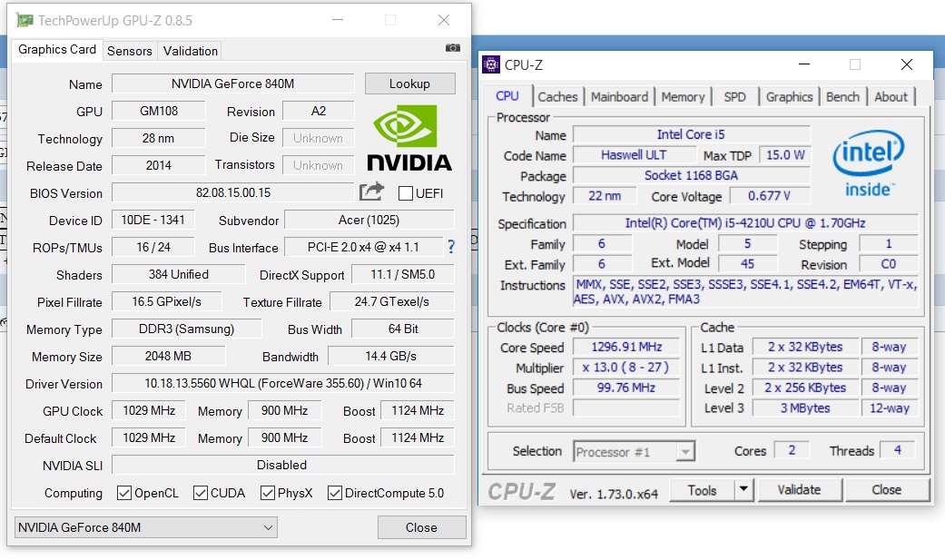The width and height of the screenshot is (945, 560).
Task: Click the GPU-Z title bar app icon
Action: tap(25, 21)
